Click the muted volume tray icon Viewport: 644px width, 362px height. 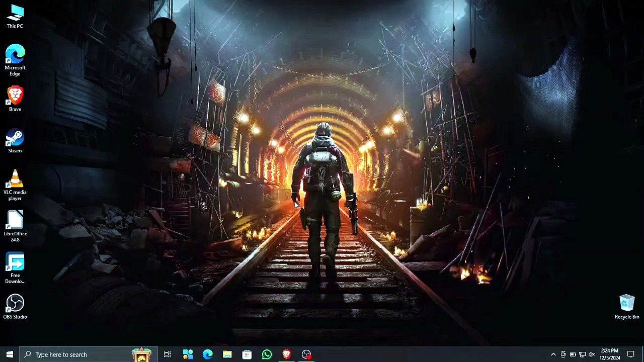[592, 354]
